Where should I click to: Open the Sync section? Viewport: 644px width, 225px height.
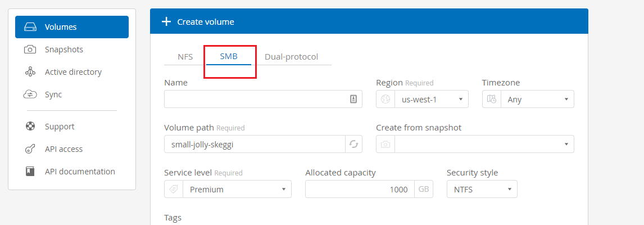coord(53,94)
